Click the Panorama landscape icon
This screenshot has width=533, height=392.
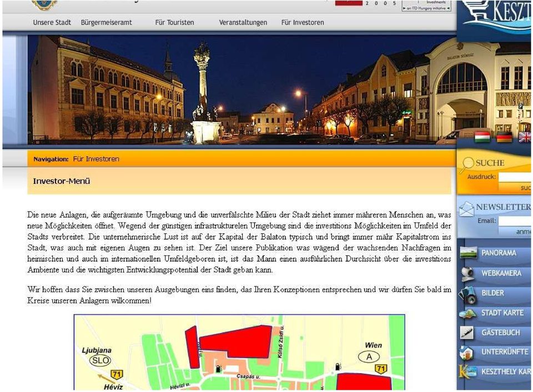click(x=469, y=253)
